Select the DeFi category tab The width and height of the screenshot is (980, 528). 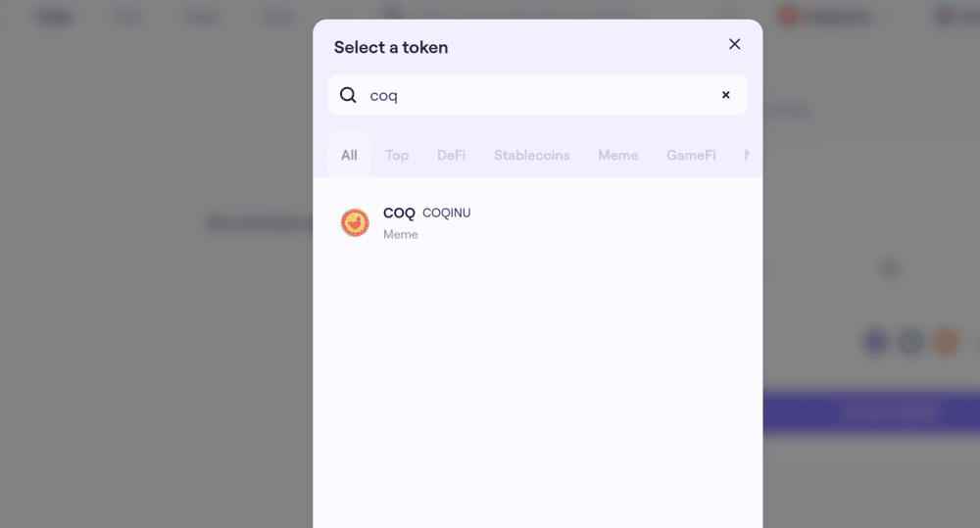point(451,155)
